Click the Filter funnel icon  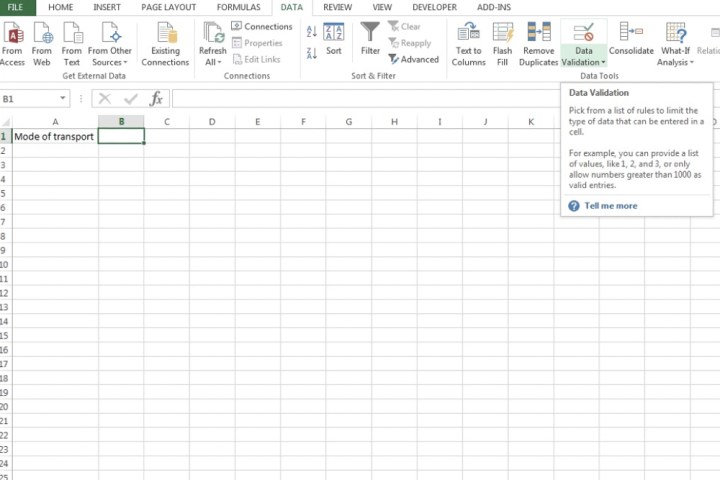[x=370, y=34]
